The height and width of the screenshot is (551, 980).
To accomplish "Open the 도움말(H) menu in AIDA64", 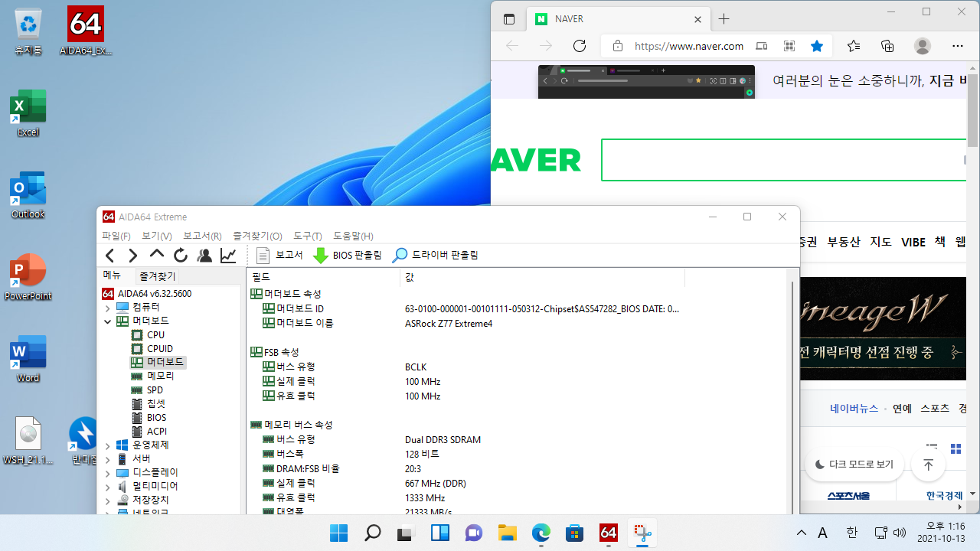I will 353,236.
